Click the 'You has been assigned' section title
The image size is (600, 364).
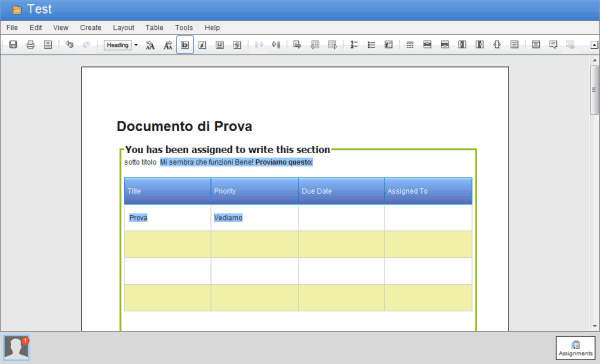[x=228, y=149]
